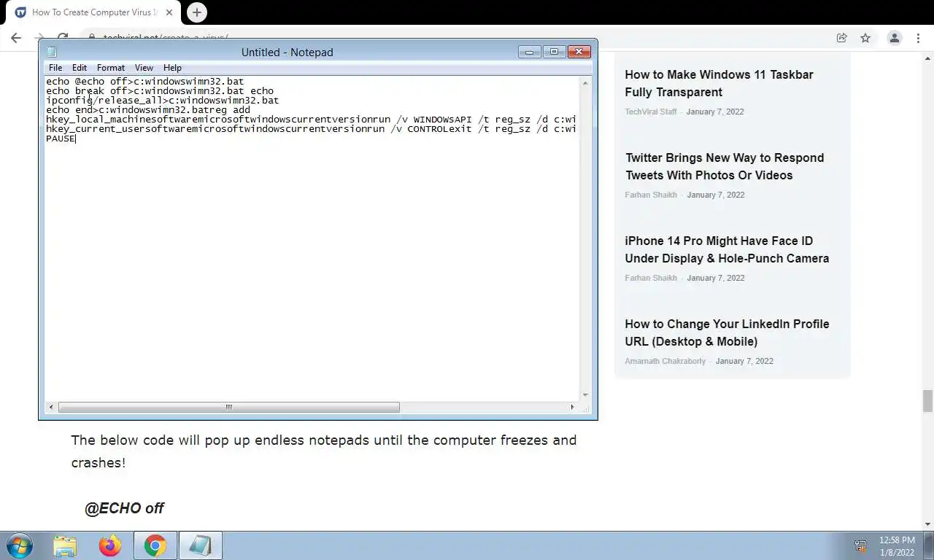Bookmark this page with the star icon

pyautogui.click(x=865, y=38)
